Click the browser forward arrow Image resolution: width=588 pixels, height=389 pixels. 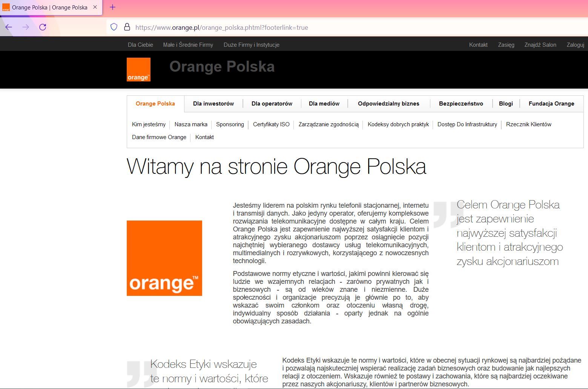pyautogui.click(x=25, y=27)
